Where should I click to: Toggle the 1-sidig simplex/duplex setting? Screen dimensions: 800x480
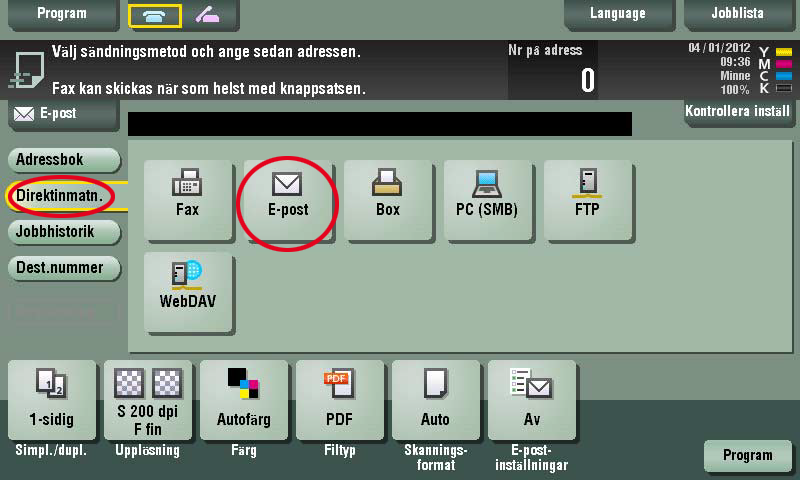52,400
